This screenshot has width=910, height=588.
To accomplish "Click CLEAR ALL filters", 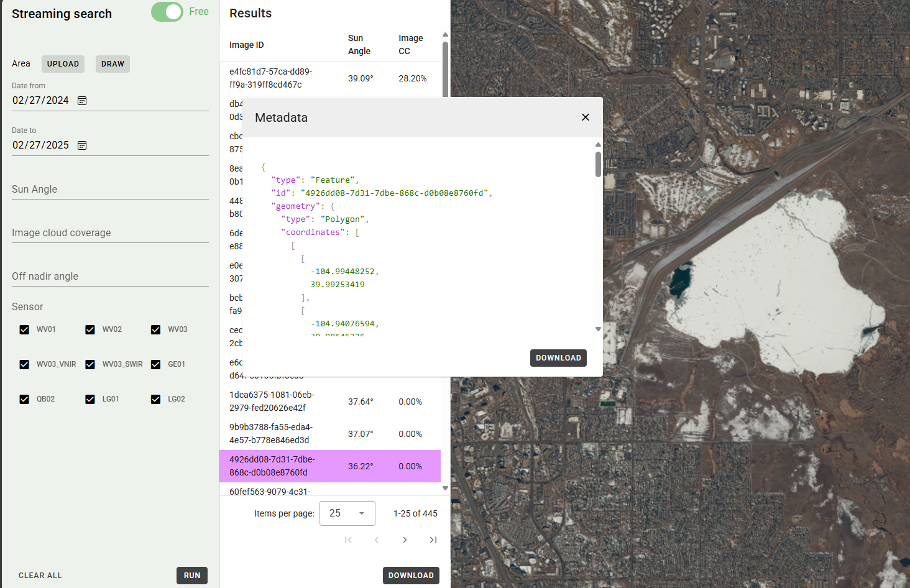I will click(x=40, y=576).
